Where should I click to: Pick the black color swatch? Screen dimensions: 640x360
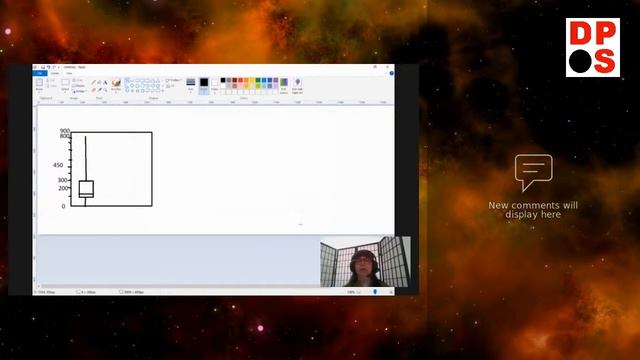223,80
